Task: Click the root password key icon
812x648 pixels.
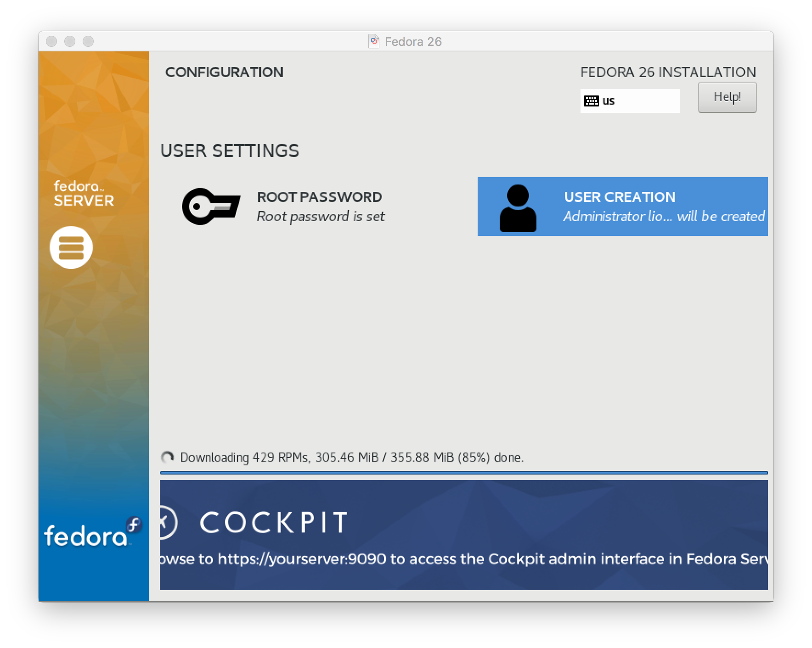Action: pyautogui.click(x=211, y=207)
